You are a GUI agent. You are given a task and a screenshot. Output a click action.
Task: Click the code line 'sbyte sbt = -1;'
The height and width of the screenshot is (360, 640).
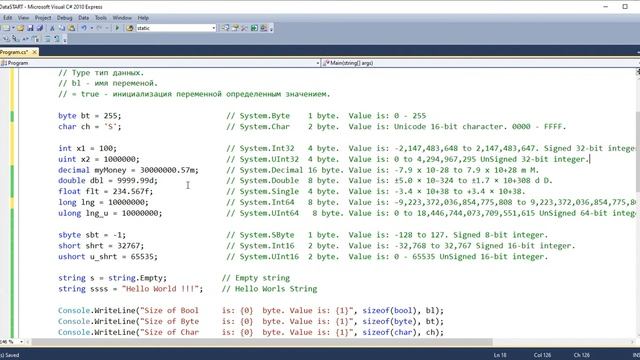coord(92,235)
